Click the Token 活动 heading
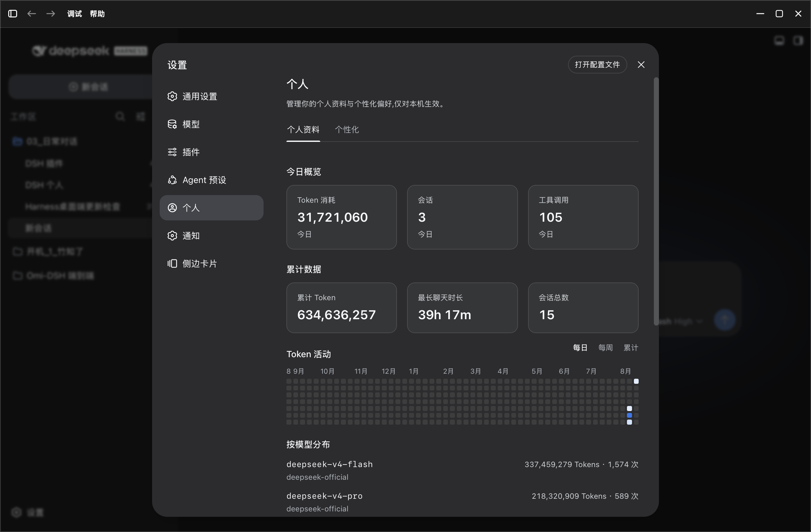The image size is (811, 532). click(309, 354)
